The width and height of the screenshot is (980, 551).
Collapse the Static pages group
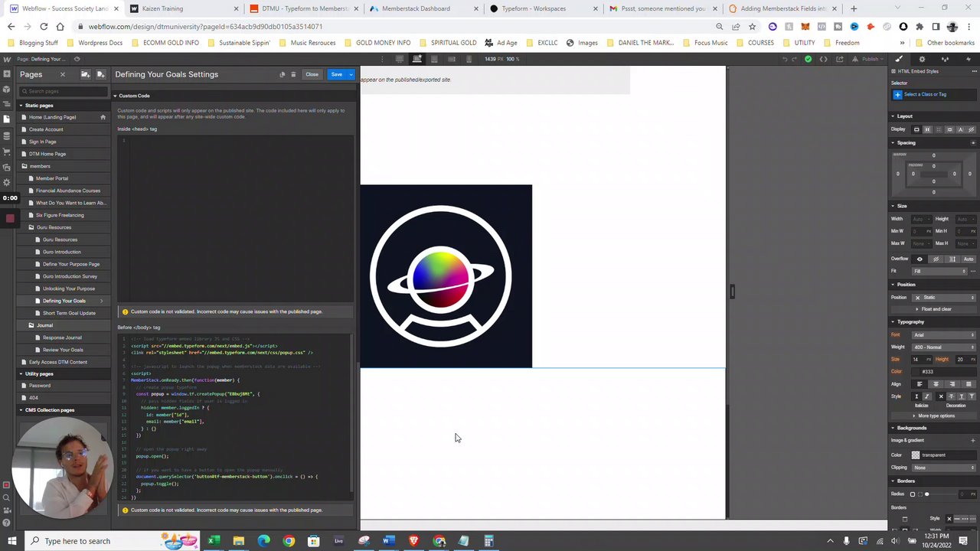[21, 105]
